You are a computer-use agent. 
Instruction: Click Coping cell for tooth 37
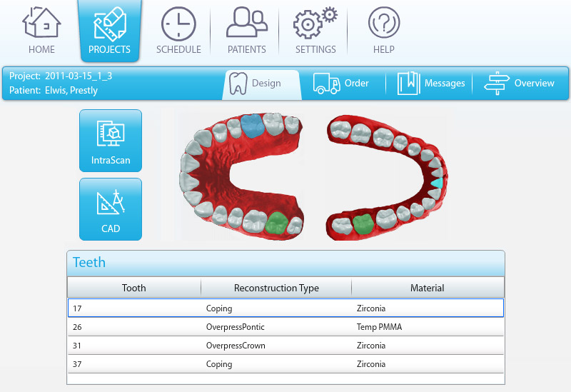219,364
